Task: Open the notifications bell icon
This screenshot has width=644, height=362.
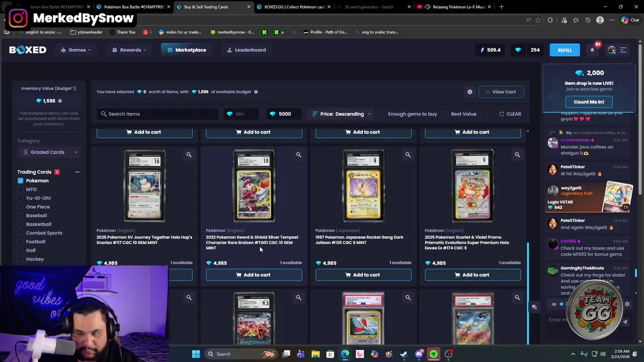Action: 592,50
